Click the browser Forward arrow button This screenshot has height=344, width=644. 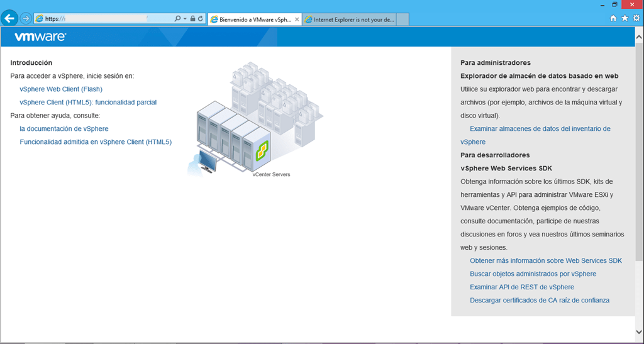click(x=25, y=18)
